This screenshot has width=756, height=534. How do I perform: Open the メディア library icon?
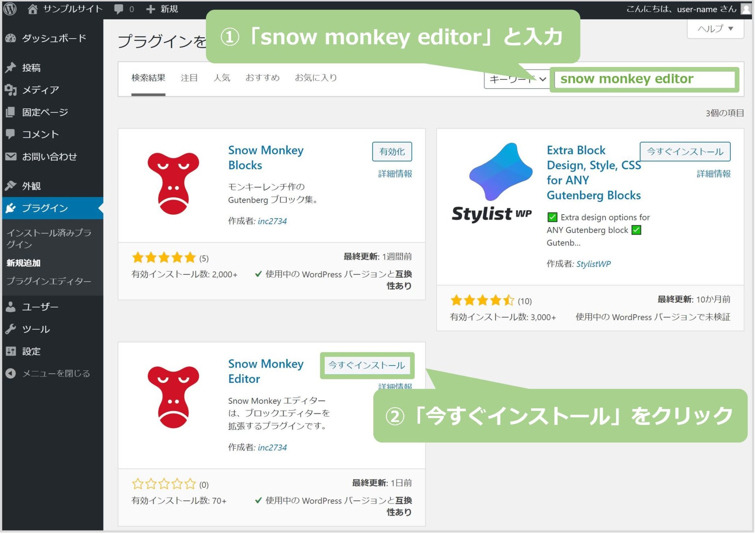click(x=11, y=90)
